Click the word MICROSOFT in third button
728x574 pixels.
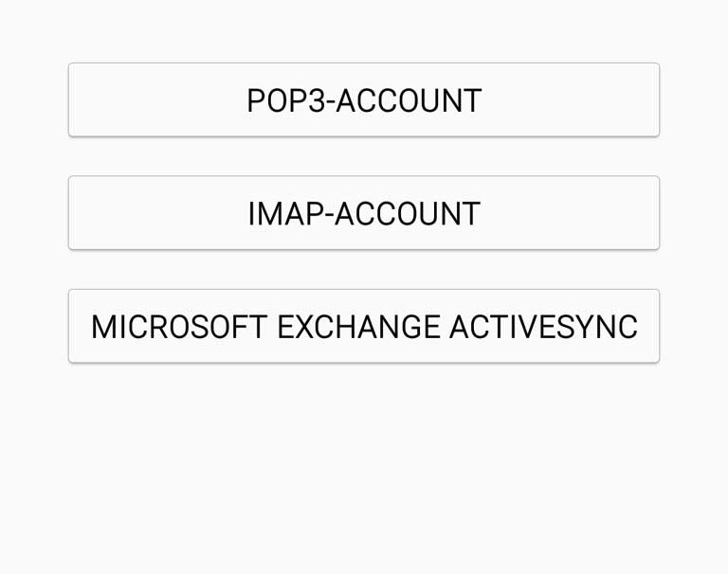coord(179,327)
